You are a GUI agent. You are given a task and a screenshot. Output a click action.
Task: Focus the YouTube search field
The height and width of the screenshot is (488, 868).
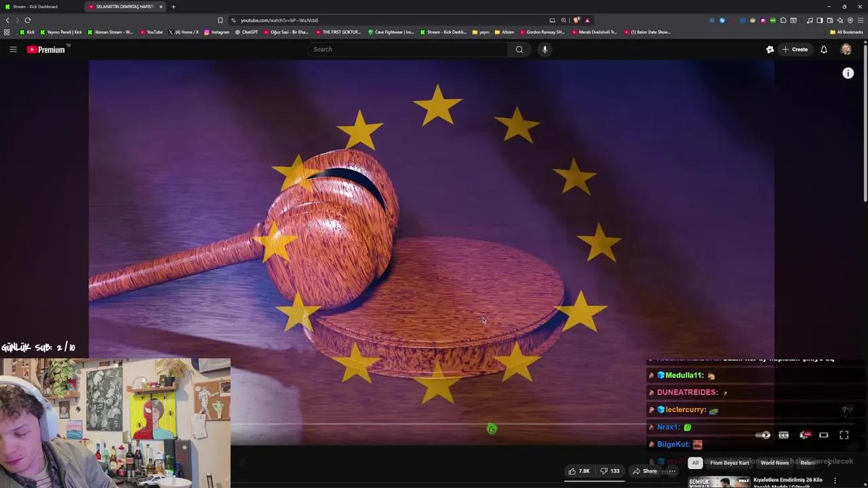(x=409, y=49)
